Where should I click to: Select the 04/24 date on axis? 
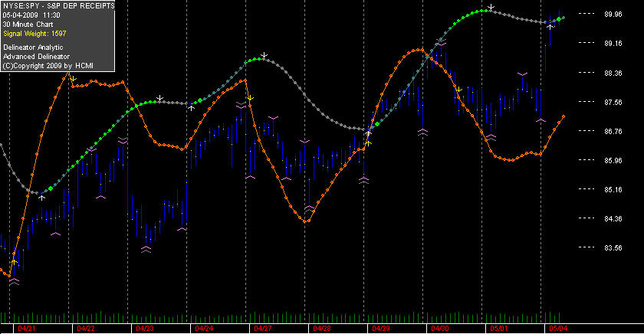pyautogui.click(x=204, y=329)
